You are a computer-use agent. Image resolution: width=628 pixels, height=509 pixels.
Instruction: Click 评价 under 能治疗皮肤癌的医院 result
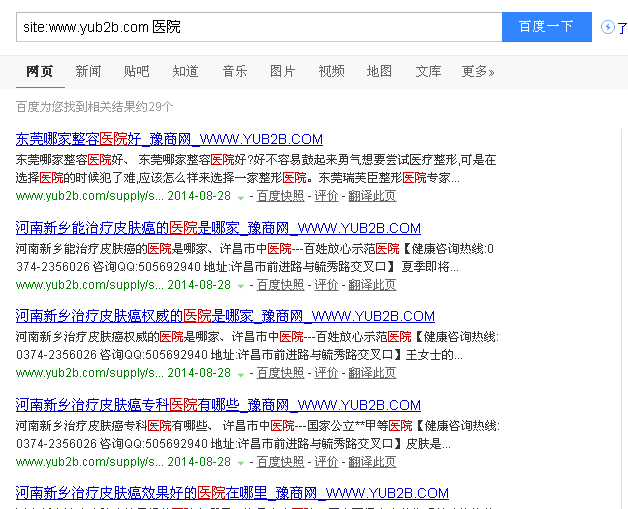click(x=326, y=285)
